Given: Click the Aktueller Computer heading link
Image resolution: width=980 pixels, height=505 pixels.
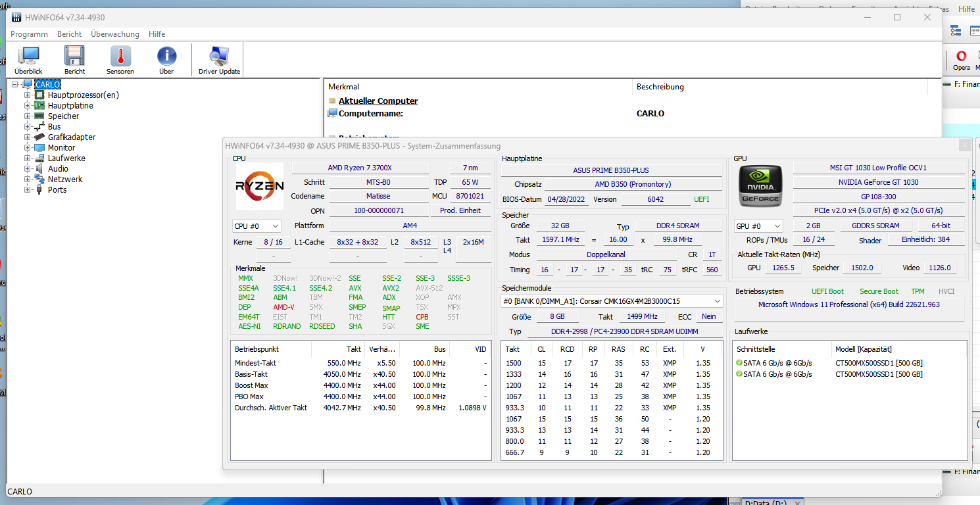Looking at the screenshot, I should 378,101.
